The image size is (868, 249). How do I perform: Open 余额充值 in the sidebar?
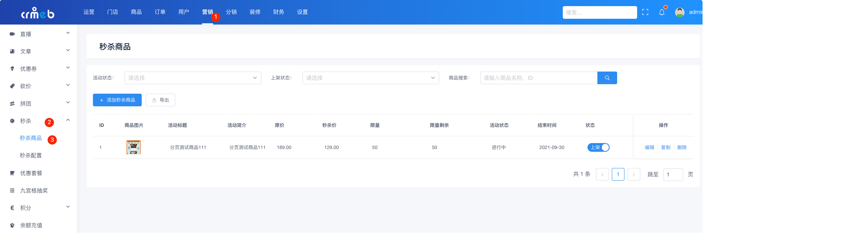(31, 225)
